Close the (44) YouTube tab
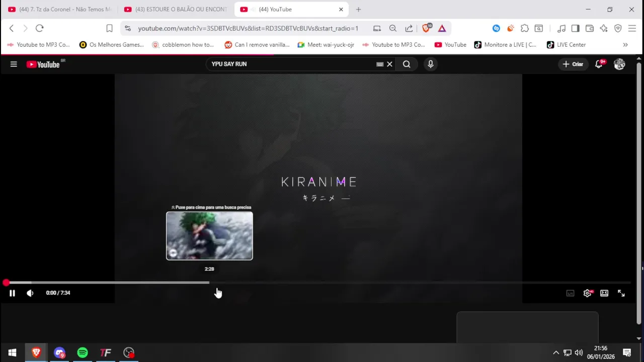This screenshot has height=362, width=644. [x=341, y=9]
